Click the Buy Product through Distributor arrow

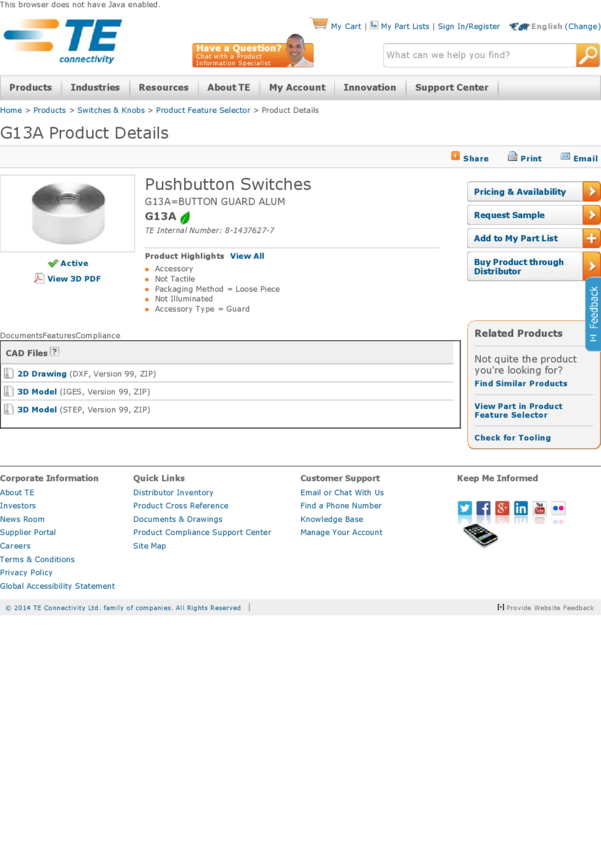pos(591,266)
